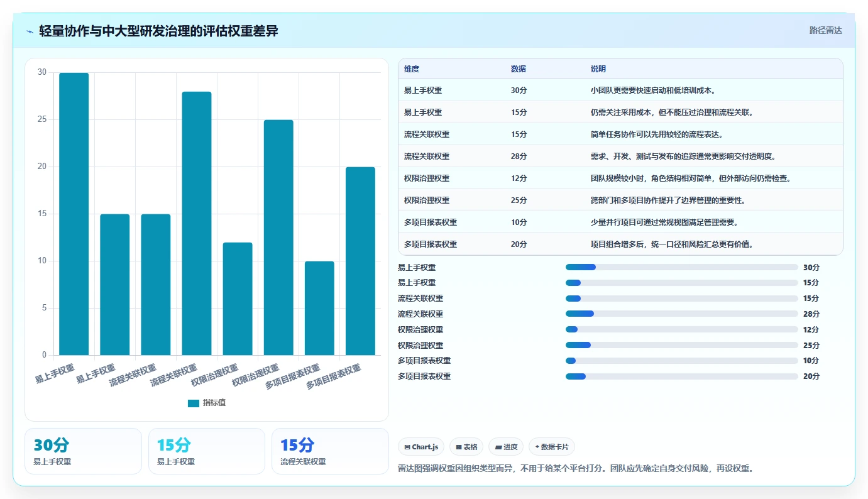Click the y-axis label 30 on the chart
Viewport: 868px width, 499px height.
[x=42, y=72]
